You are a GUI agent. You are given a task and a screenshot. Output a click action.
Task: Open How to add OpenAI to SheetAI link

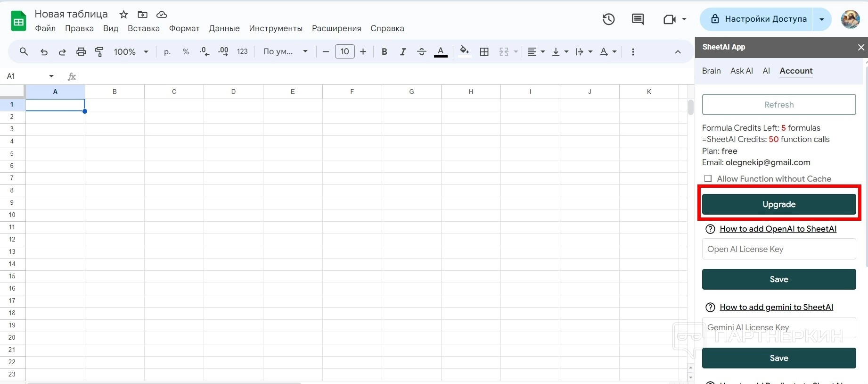[778, 229]
